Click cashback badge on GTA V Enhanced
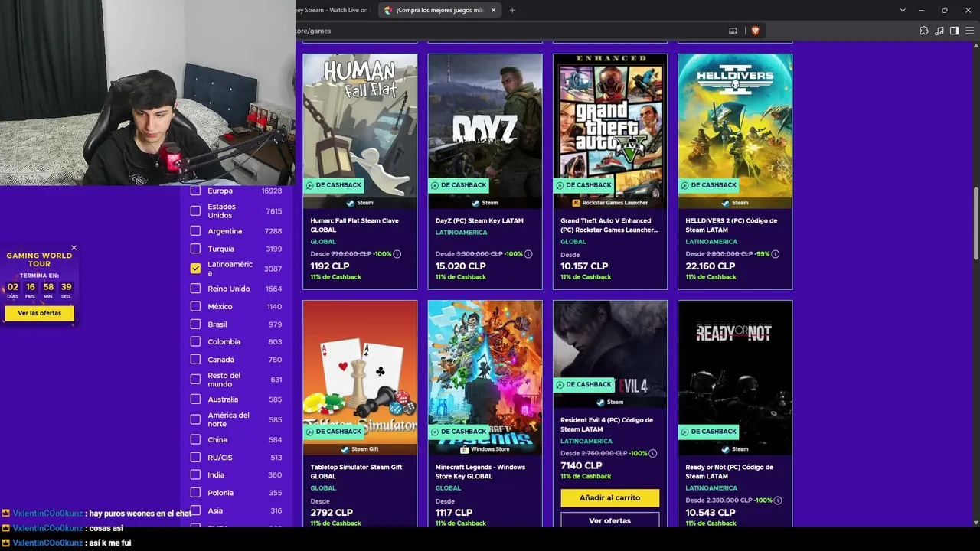The height and width of the screenshot is (551, 980). (x=583, y=185)
